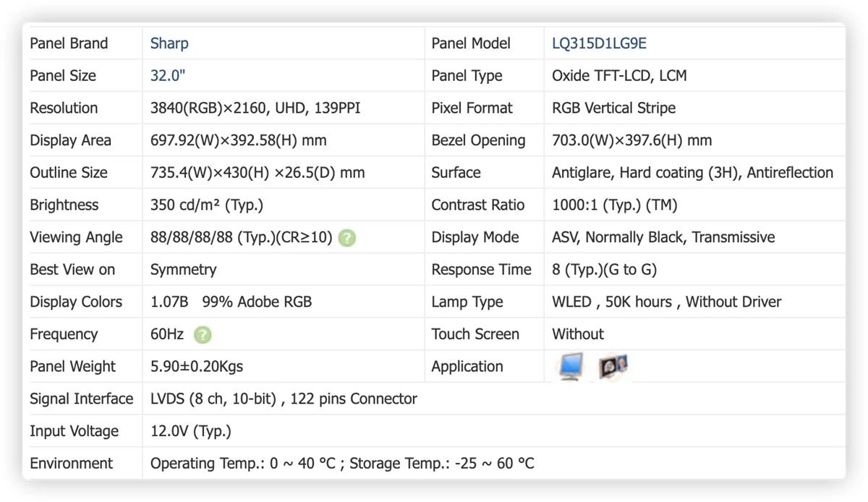Select the panel type value Oxide TFT-LCD, LCM
Screen dimensions: 868x502
pos(619,75)
